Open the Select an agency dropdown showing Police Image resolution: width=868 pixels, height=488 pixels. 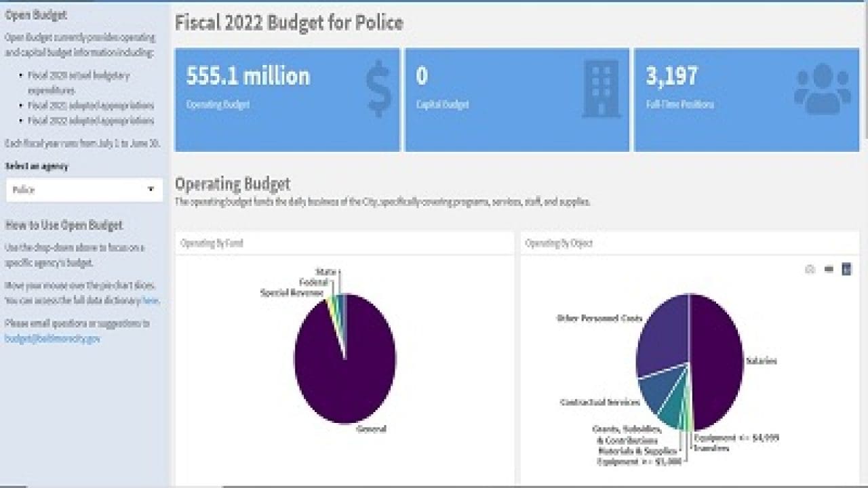click(84, 190)
